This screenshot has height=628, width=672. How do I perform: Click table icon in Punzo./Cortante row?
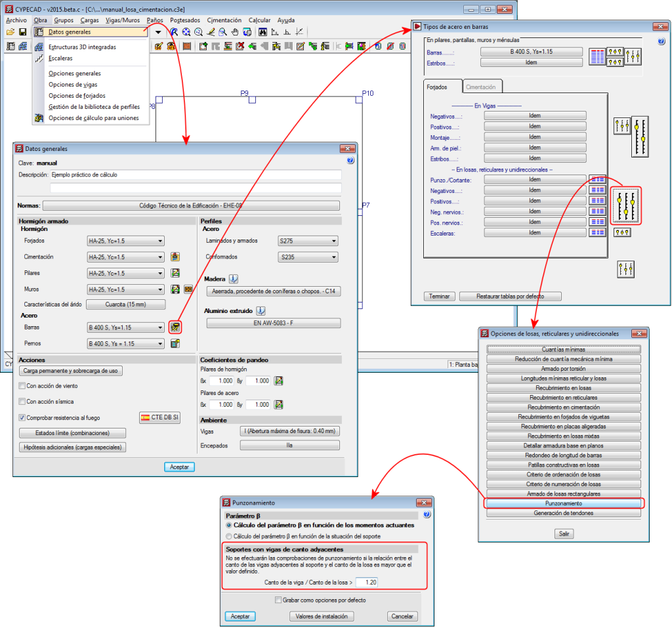click(x=597, y=180)
